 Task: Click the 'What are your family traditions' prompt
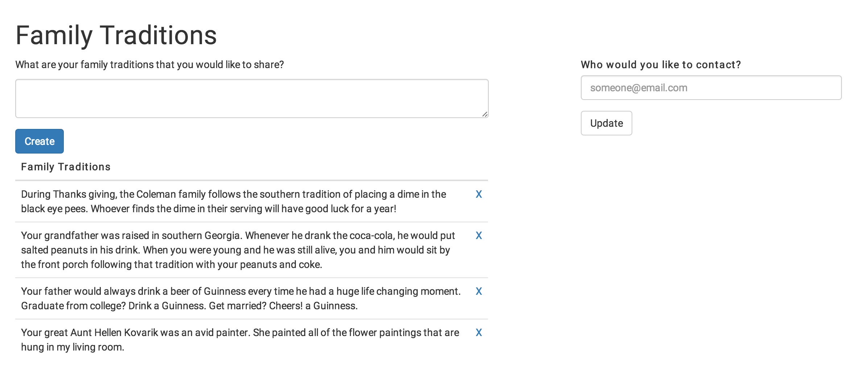pyautogui.click(x=149, y=65)
